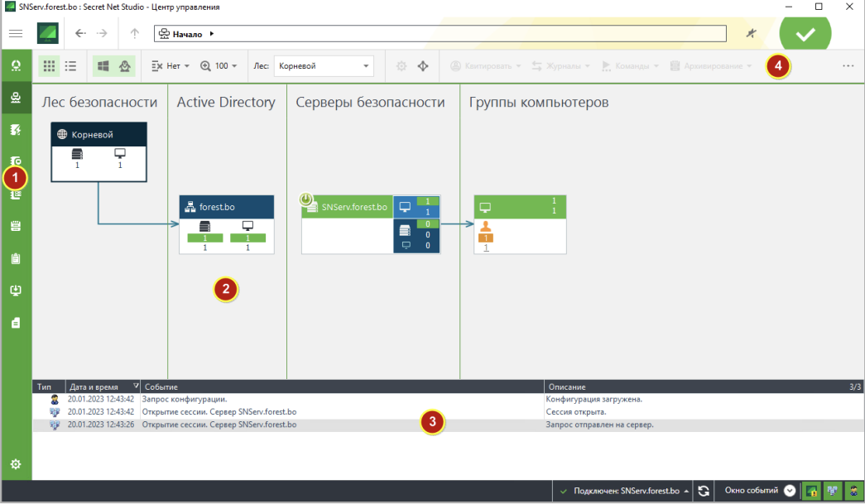Click the fit-to-view arrows icon
This screenshot has height=504, width=865.
[423, 66]
